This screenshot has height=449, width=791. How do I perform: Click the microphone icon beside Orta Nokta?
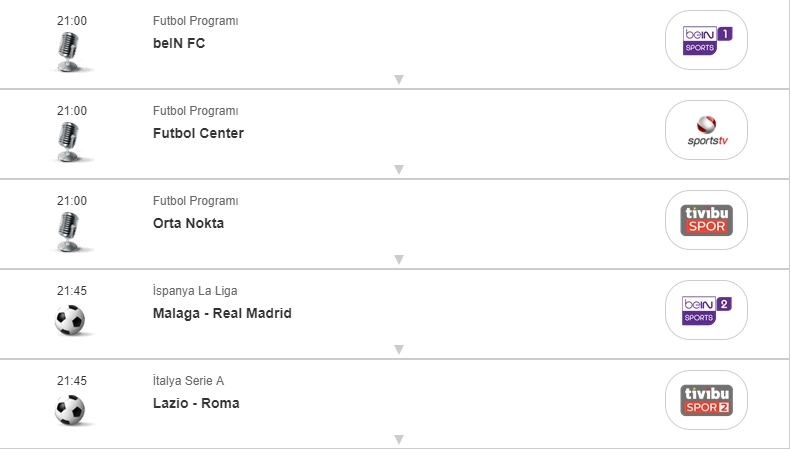tap(70, 232)
